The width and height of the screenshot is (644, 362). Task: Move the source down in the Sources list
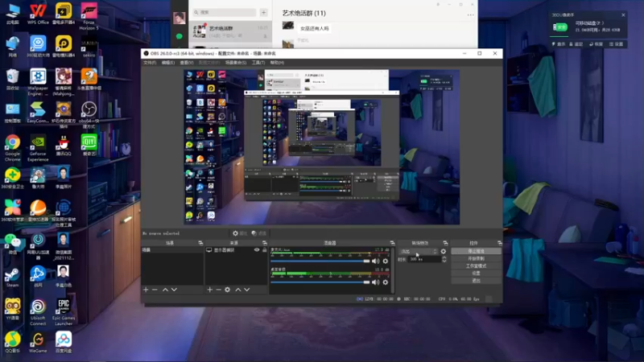[247, 290]
